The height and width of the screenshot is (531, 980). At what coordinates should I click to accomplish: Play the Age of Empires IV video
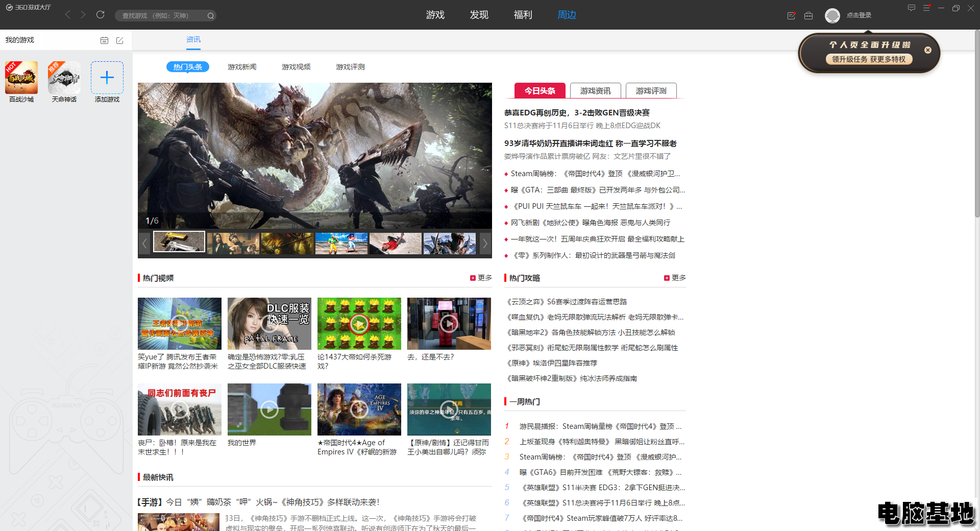359,409
